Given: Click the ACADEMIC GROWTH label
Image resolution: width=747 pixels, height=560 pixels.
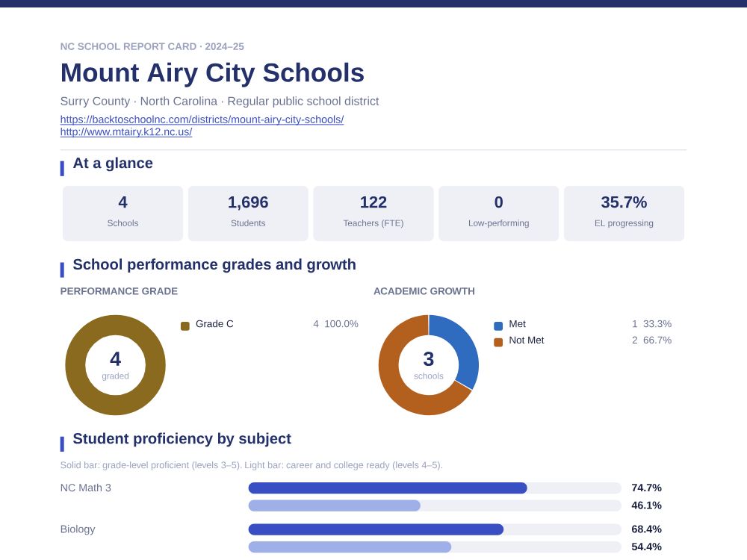Looking at the screenshot, I should pyautogui.click(x=424, y=291).
